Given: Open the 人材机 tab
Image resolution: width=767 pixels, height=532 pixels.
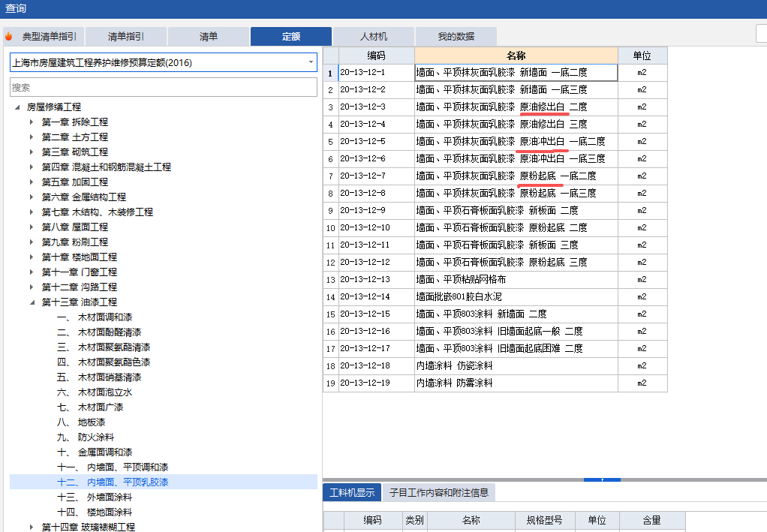Looking at the screenshot, I should [374, 37].
